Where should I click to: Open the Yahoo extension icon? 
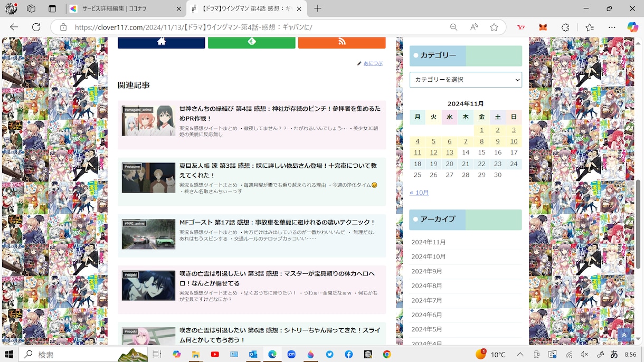click(521, 27)
